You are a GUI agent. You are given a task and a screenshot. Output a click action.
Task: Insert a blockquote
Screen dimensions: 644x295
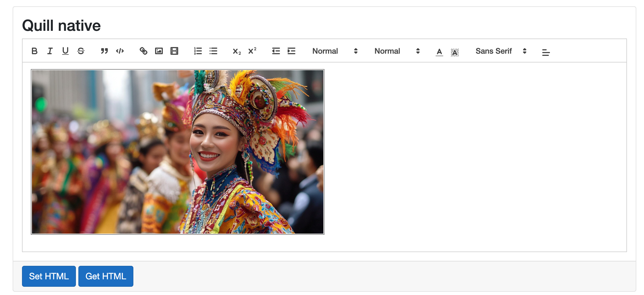coord(104,51)
